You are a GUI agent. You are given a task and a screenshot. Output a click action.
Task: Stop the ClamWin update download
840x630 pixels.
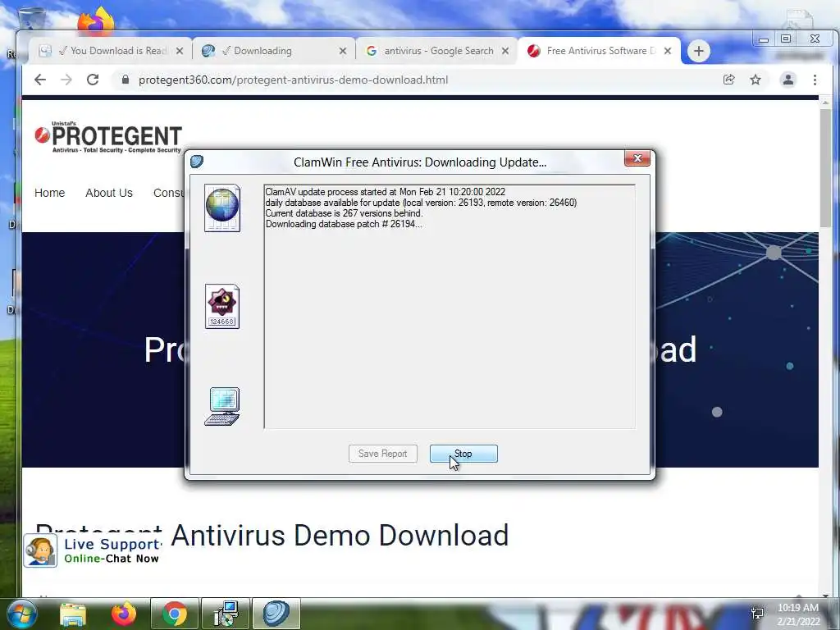coord(463,454)
